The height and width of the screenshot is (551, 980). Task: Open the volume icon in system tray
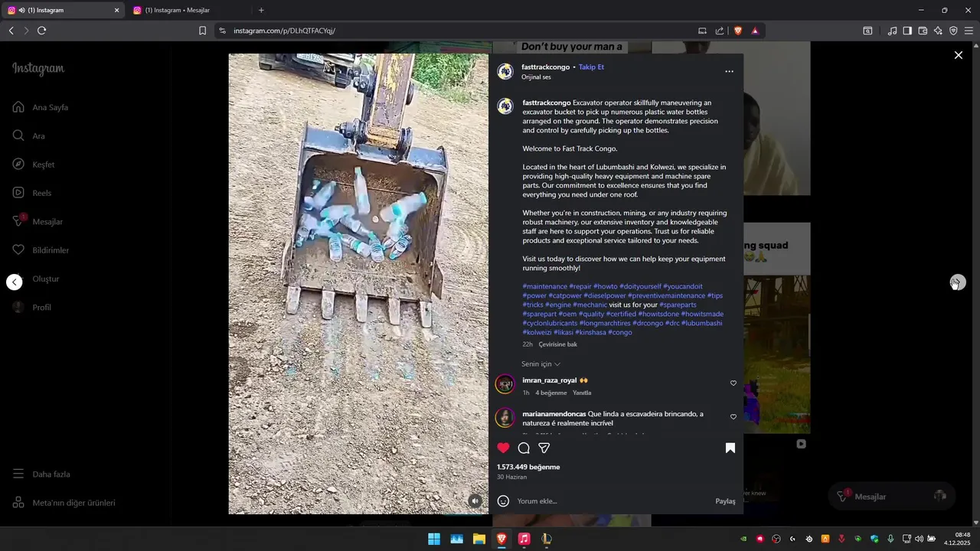click(919, 539)
